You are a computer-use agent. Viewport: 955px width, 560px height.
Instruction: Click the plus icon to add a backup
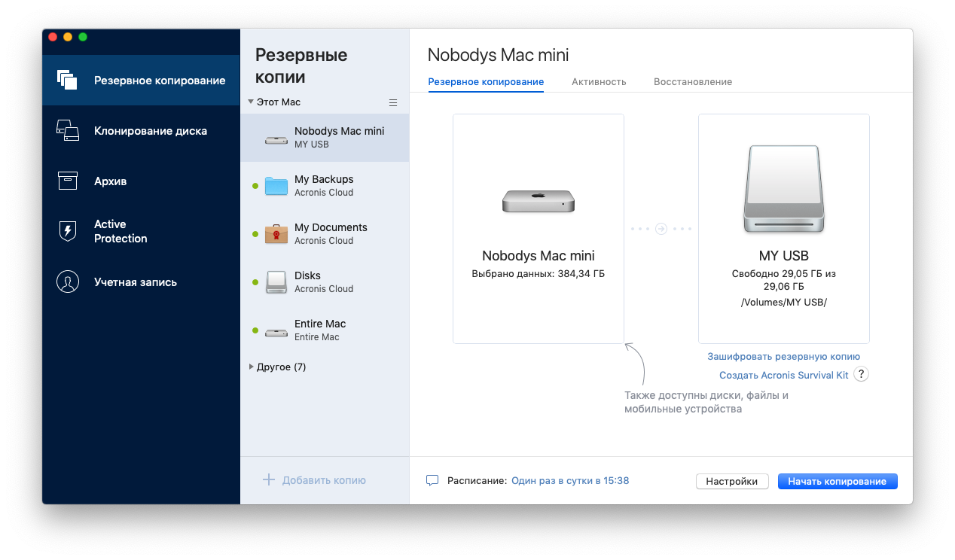click(x=268, y=479)
